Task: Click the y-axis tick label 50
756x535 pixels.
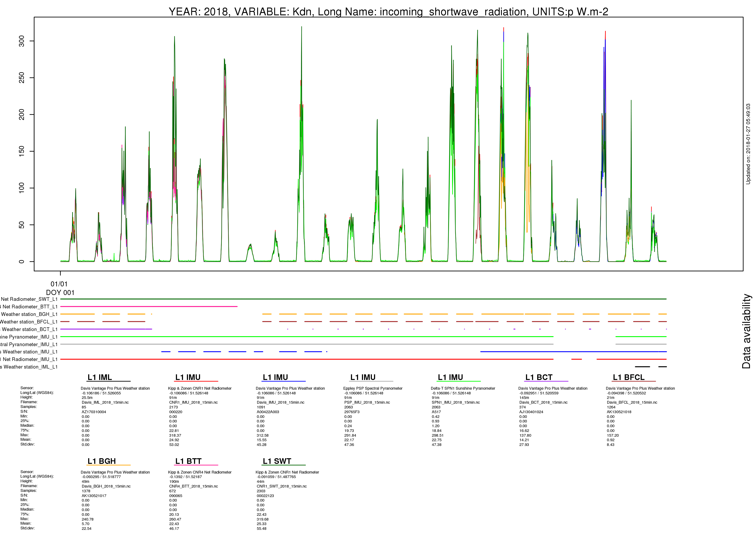Action: tap(22, 225)
